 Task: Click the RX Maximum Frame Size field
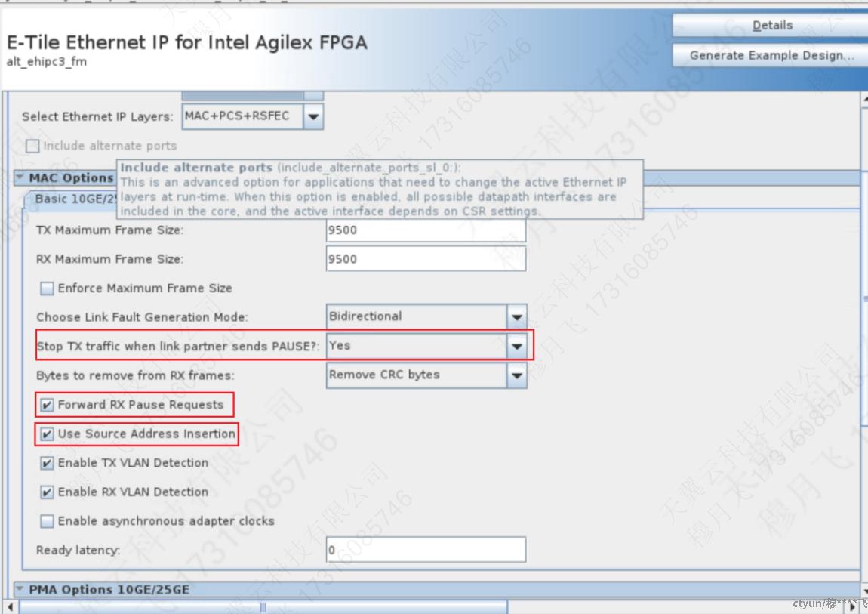(x=426, y=259)
